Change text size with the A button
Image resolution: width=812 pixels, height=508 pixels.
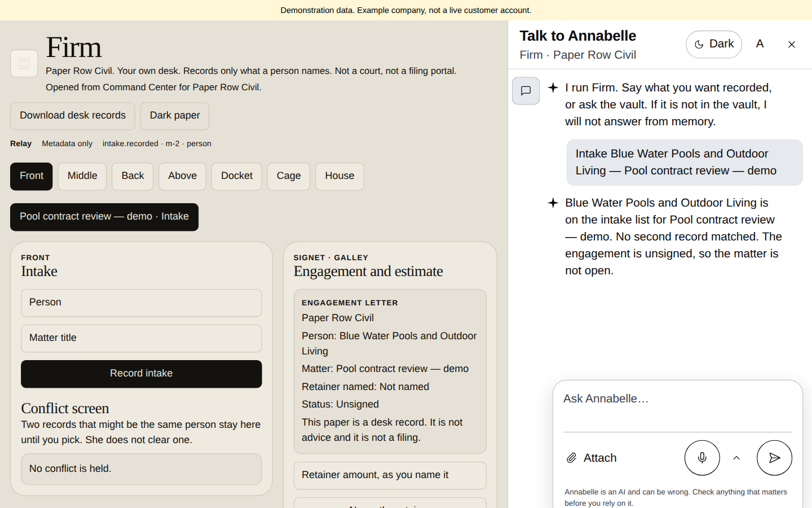tap(760, 44)
